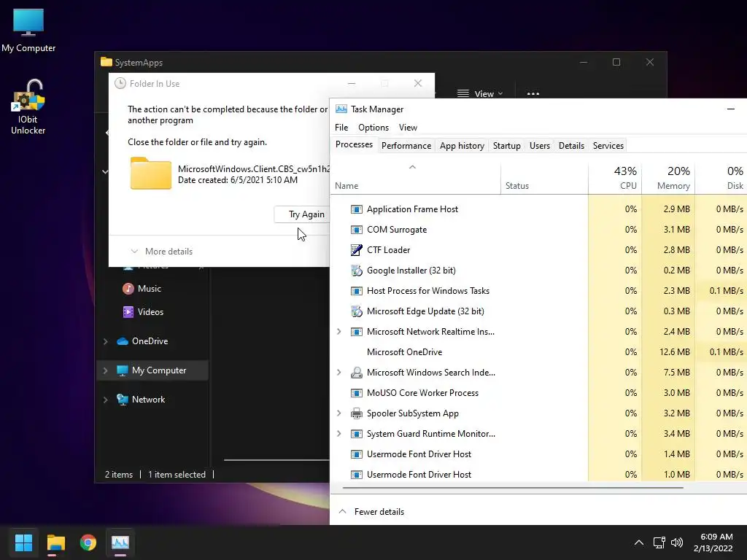This screenshot has width=747, height=560.
Task: Switch to the Startup tab
Action: 507,146
